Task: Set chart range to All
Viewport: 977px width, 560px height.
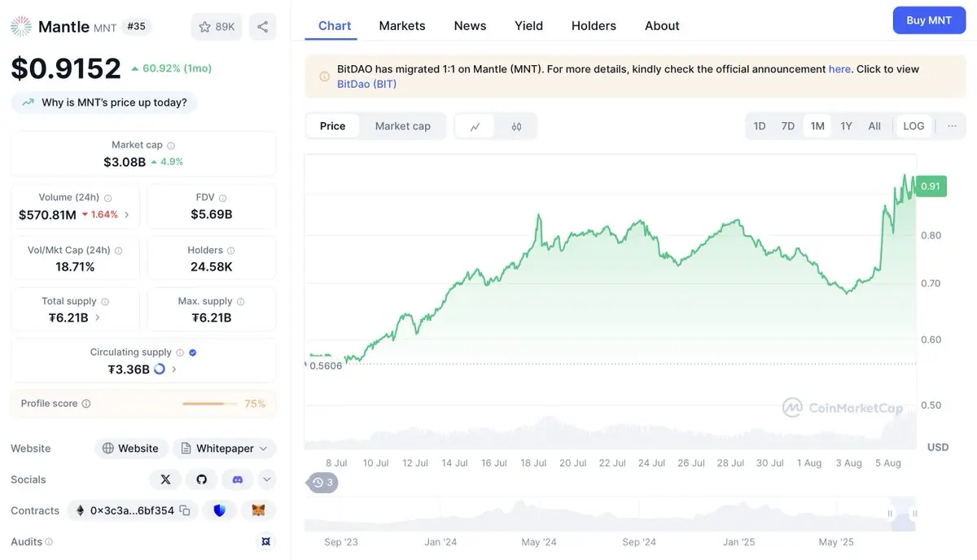Action: tap(874, 126)
